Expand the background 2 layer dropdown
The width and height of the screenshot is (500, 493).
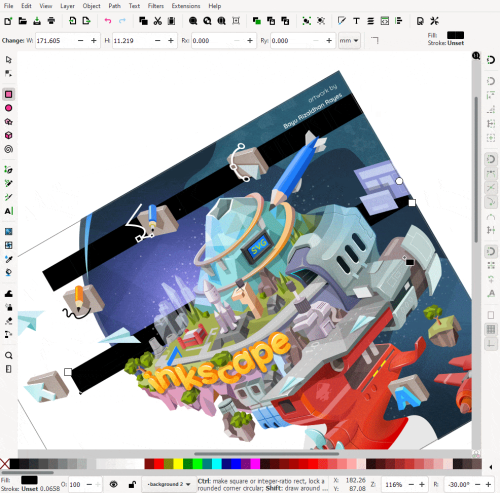pos(169,484)
